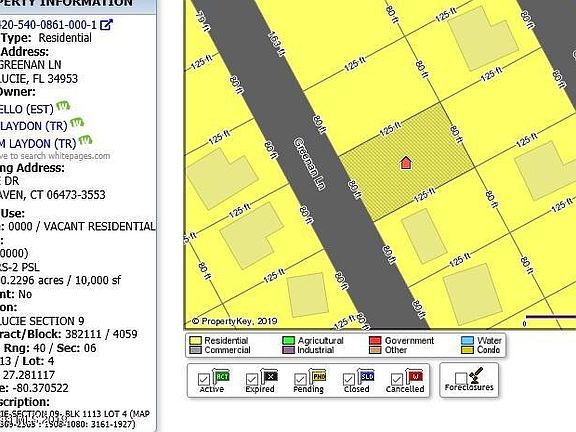Click the 382111 / 4059 tract block value
Viewport: 576px width, 432px height.
pyautogui.click(x=101, y=334)
